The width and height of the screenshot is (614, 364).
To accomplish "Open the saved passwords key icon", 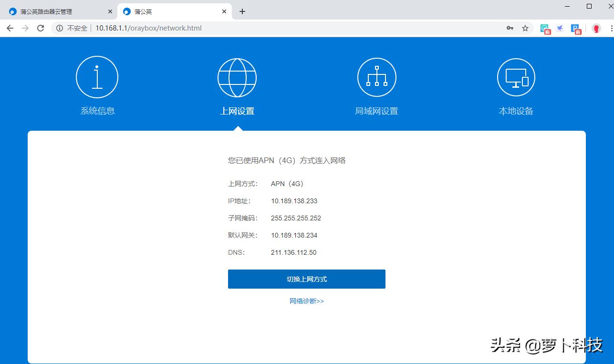I will coord(510,28).
